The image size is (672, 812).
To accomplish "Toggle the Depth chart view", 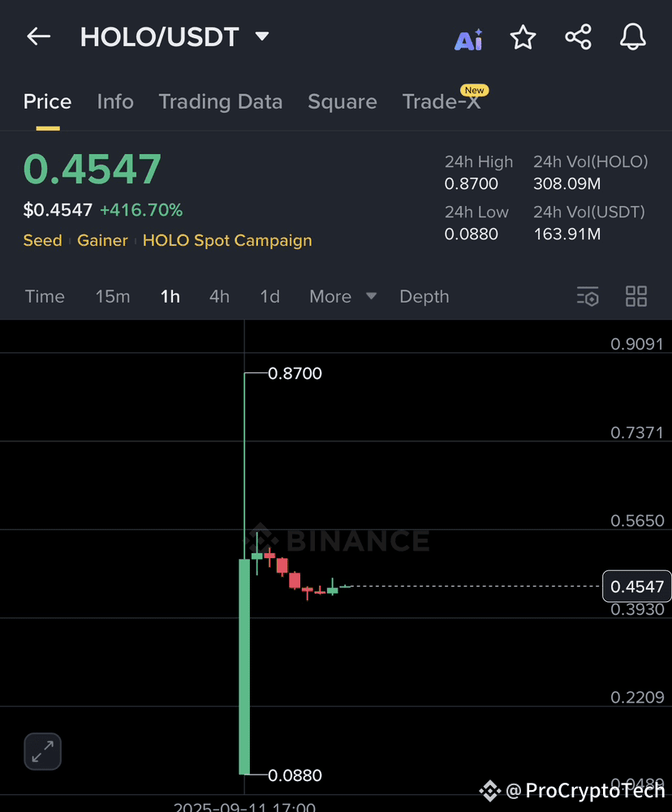I will (424, 296).
